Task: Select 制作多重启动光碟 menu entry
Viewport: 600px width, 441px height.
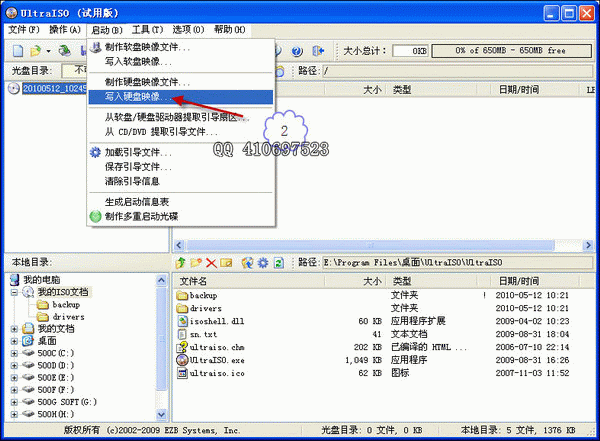Action: click(181, 216)
